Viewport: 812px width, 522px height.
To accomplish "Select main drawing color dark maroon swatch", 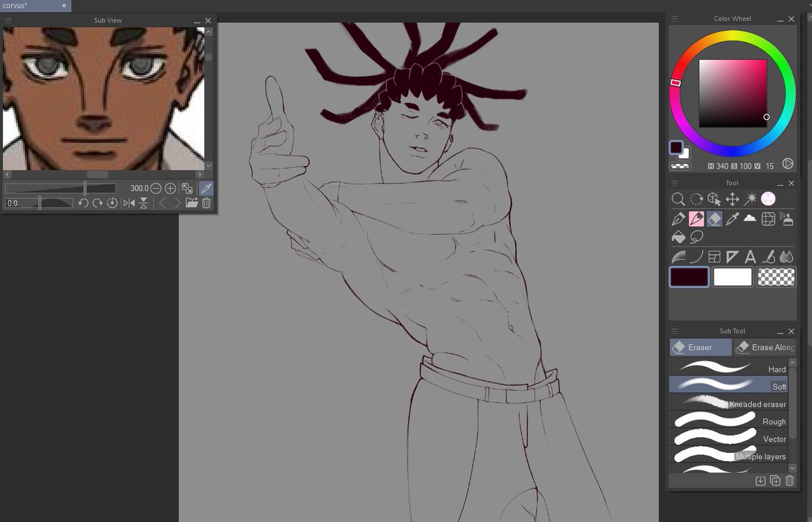I will point(690,277).
